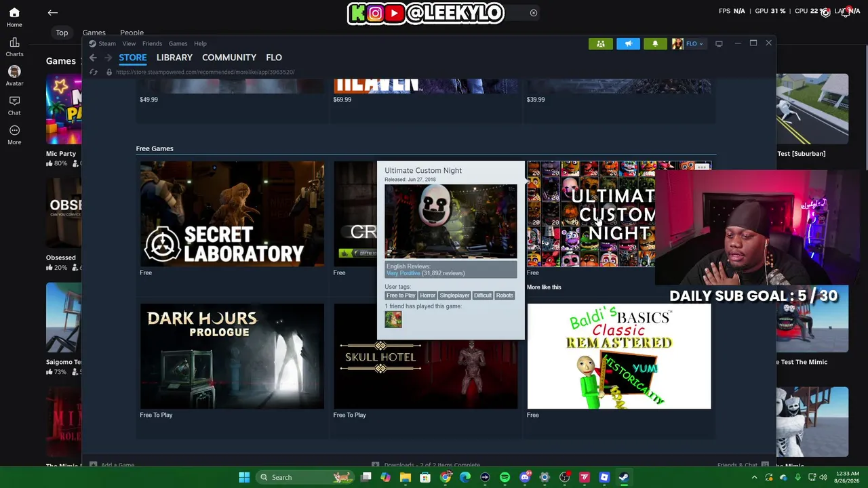Viewport: 868px width, 488px height.
Task: Open Microsoft Edge from taskbar
Action: coord(465,477)
